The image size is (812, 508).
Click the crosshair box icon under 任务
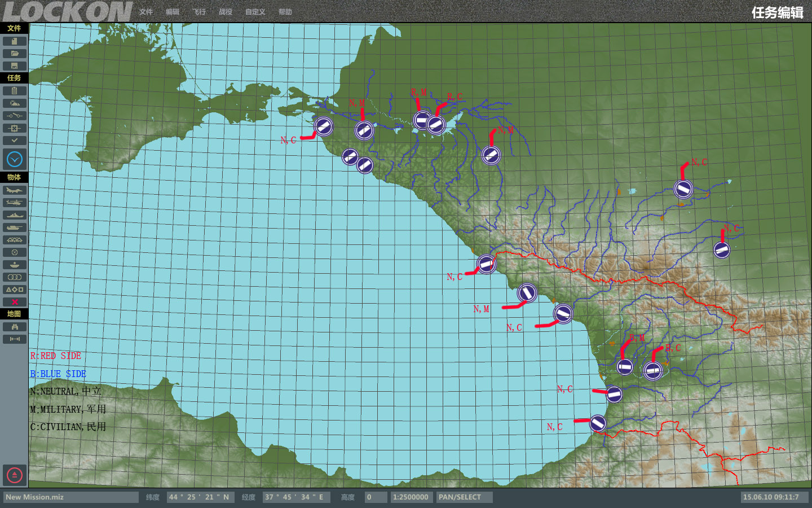[x=14, y=128]
